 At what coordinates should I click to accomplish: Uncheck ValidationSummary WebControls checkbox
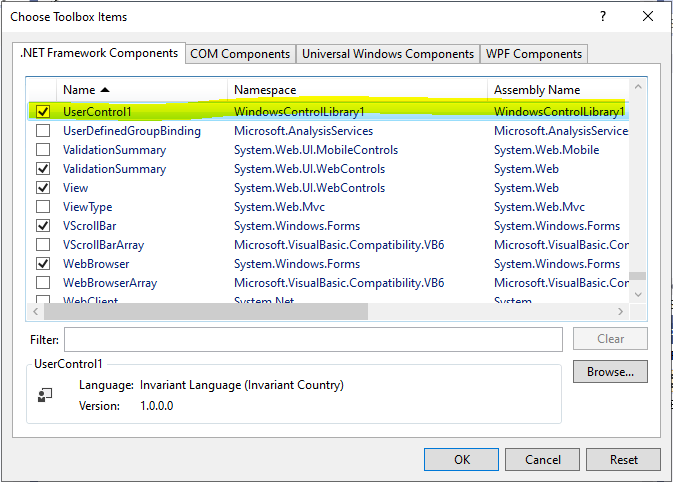(43, 169)
